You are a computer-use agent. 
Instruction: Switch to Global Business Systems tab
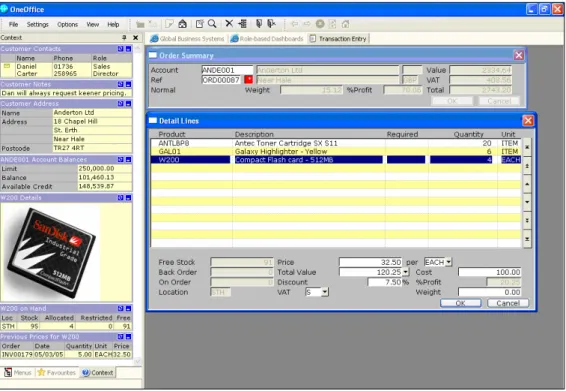point(187,39)
